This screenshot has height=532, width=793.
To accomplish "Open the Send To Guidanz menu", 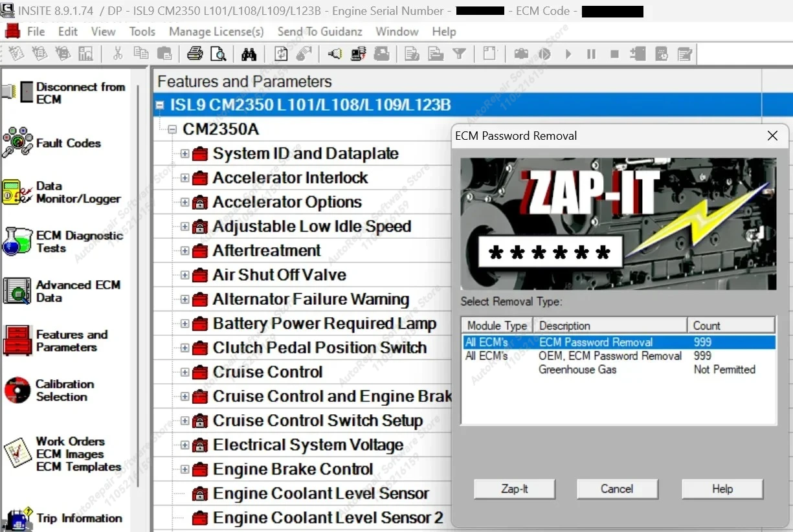I will [x=320, y=31].
